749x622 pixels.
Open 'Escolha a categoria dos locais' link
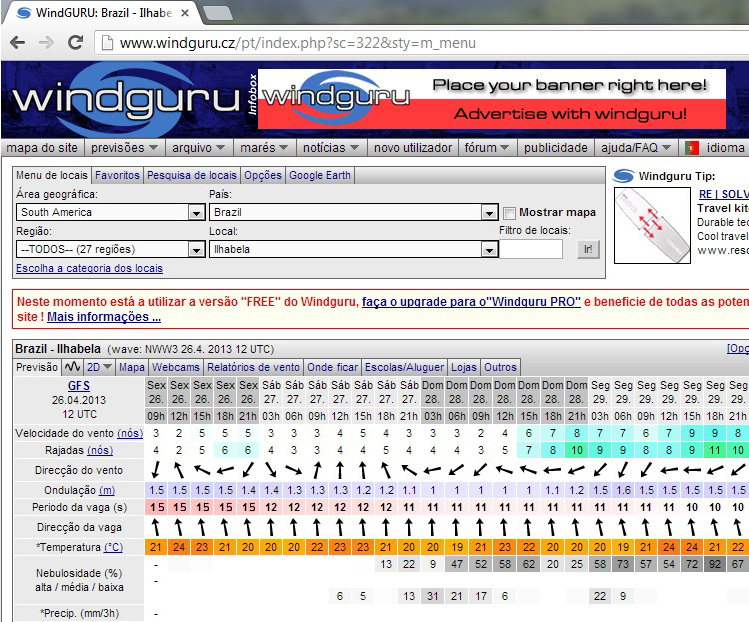click(89, 268)
